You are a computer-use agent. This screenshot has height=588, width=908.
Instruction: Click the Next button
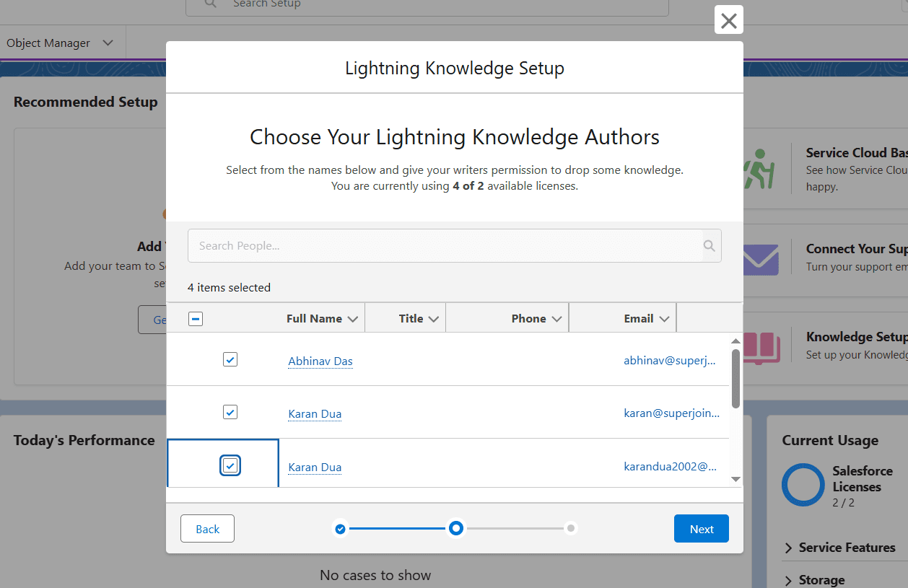point(702,529)
